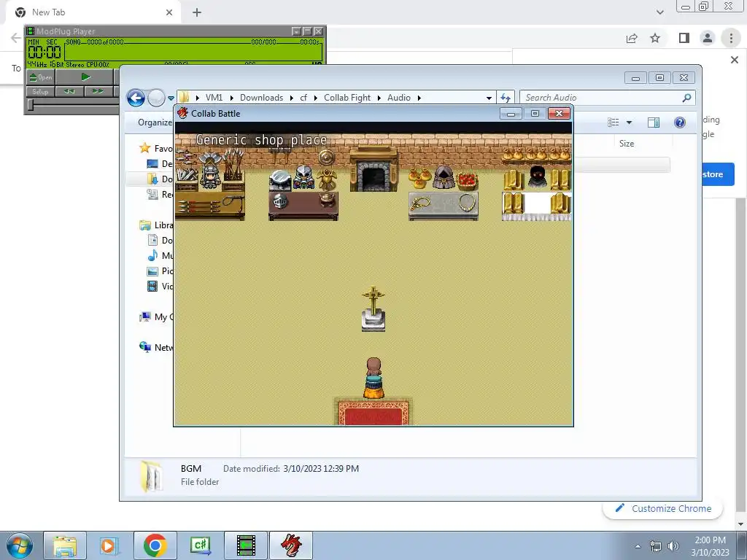Select Documents library in navigation pane
This screenshot has height=560, width=747.
[x=160, y=241]
